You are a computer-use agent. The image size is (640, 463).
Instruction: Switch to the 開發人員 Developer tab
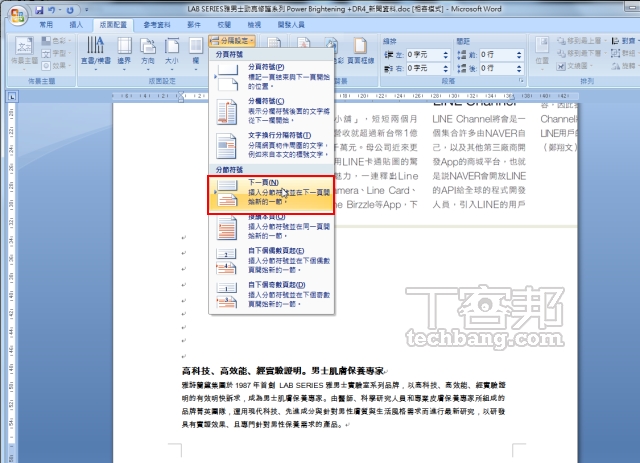point(291,25)
